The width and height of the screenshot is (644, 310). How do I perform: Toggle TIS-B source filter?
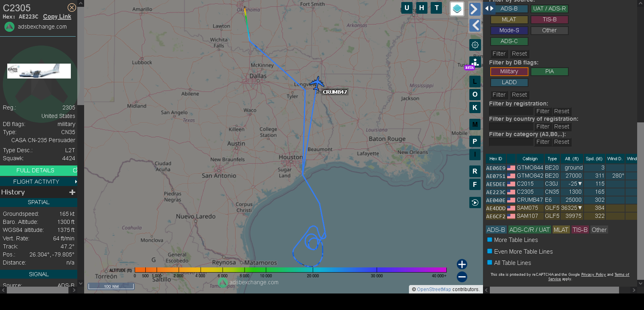549,19
